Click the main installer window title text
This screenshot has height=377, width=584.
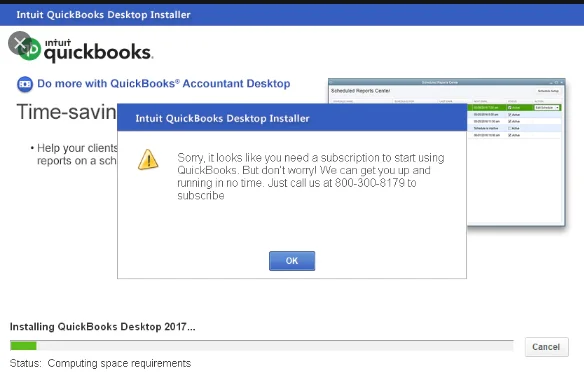click(103, 15)
